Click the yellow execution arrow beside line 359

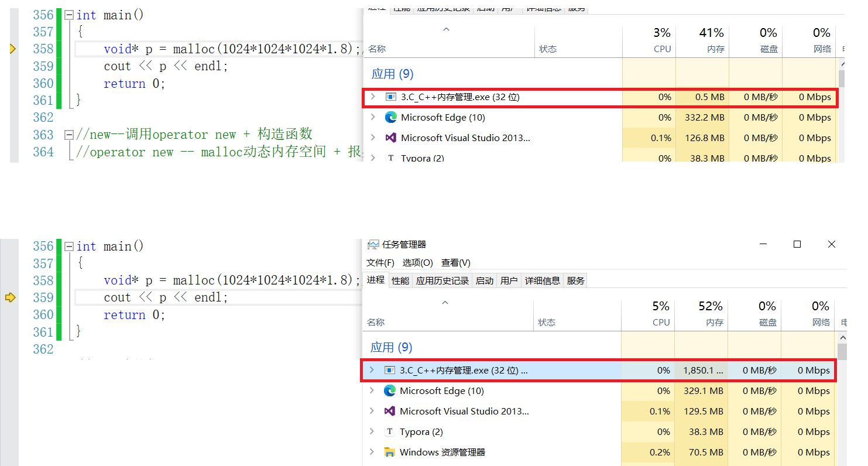(10, 297)
